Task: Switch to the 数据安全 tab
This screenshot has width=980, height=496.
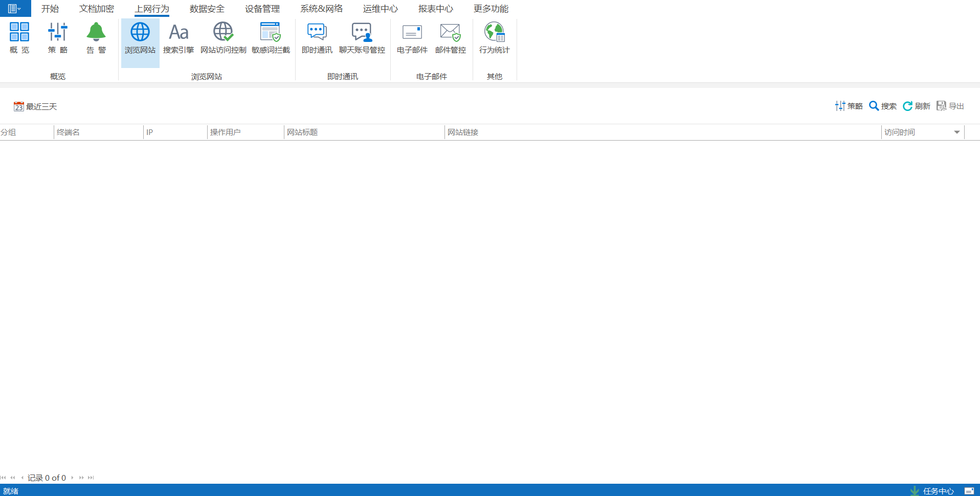Action: [x=207, y=9]
